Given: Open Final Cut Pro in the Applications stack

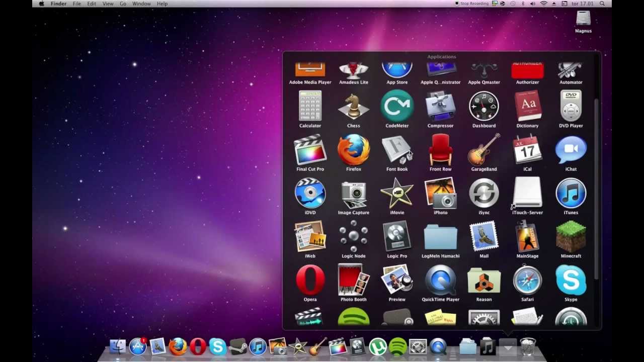Looking at the screenshot, I should pyautogui.click(x=310, y=150).
